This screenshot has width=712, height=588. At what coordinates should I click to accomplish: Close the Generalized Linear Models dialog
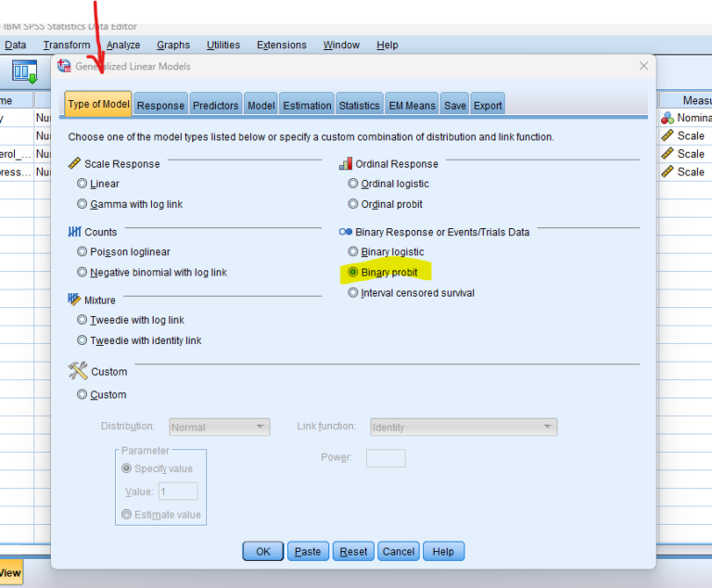click(x=643, y=66)
